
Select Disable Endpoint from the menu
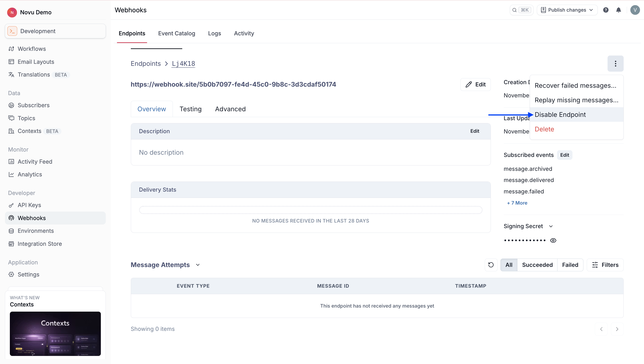coord(561,114)
